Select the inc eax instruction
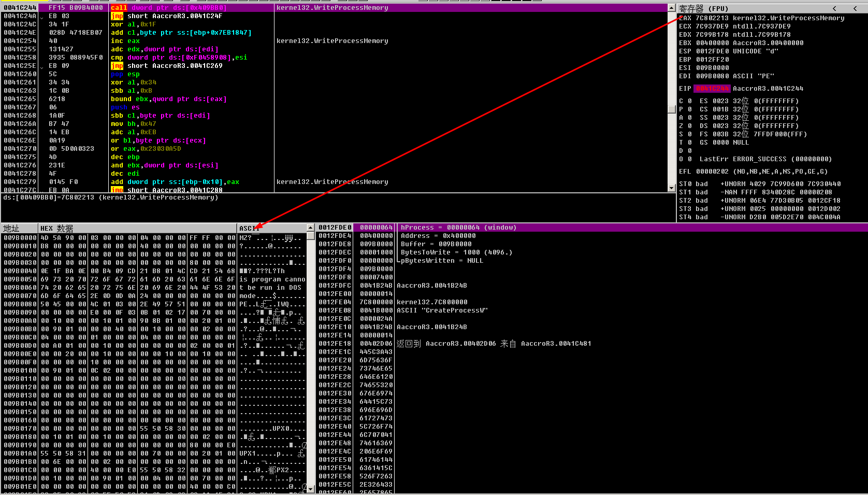The height and width of the screenshot is (495, 868). [x=125, y=41]
